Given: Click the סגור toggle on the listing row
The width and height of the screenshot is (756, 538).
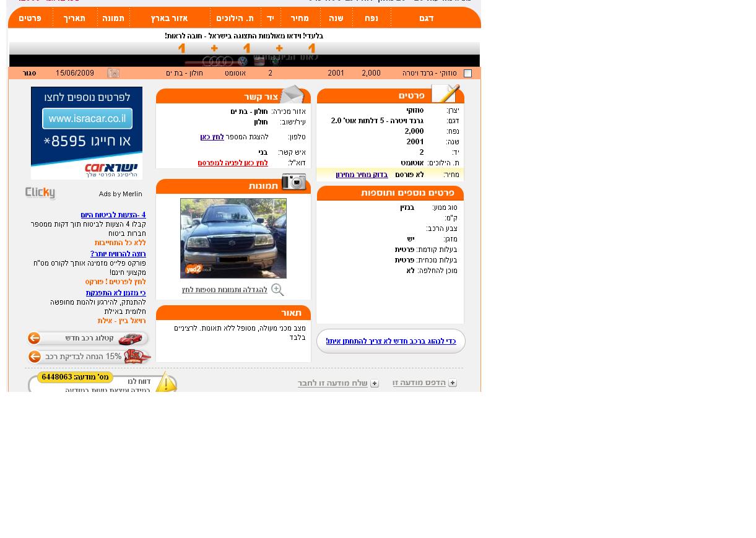Looking at the screenshot, I should 29,74.
